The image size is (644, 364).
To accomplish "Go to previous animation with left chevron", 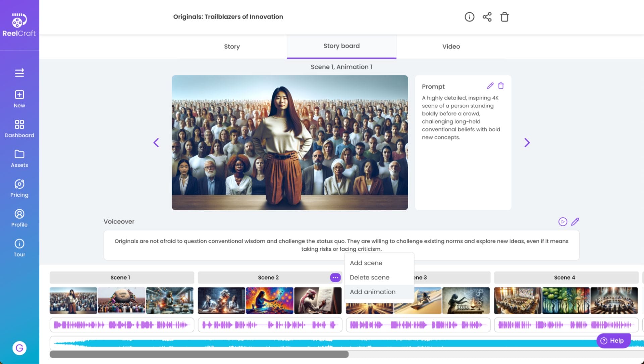I will click(156, 143).
